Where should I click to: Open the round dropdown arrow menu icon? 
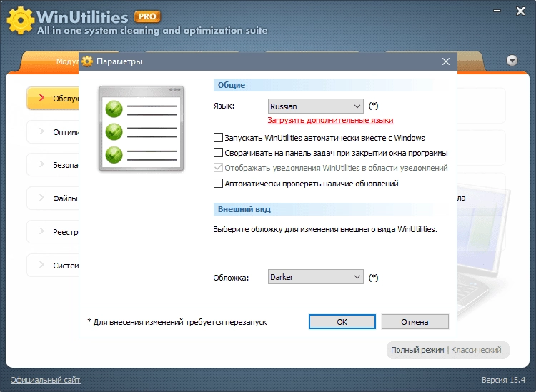click(x=512, y=61)
